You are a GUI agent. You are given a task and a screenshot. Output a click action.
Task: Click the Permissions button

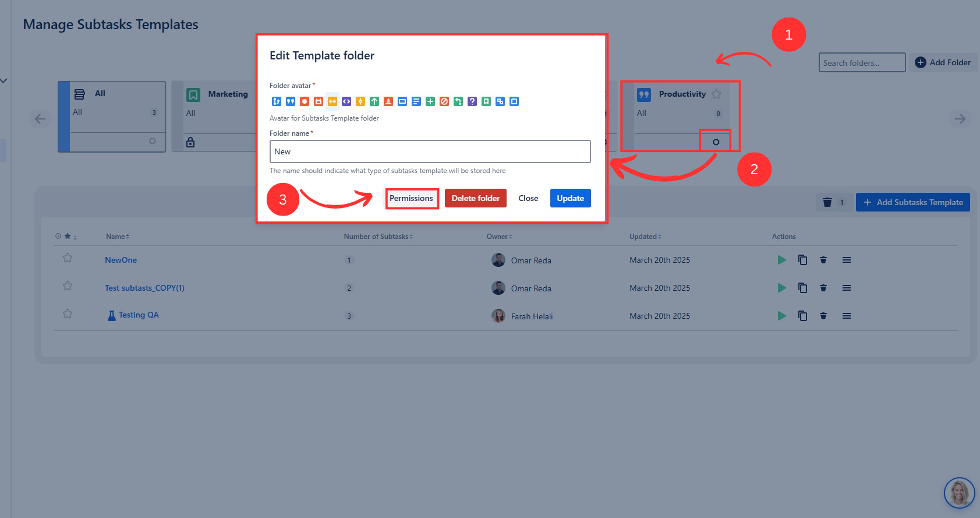(411, 198)
